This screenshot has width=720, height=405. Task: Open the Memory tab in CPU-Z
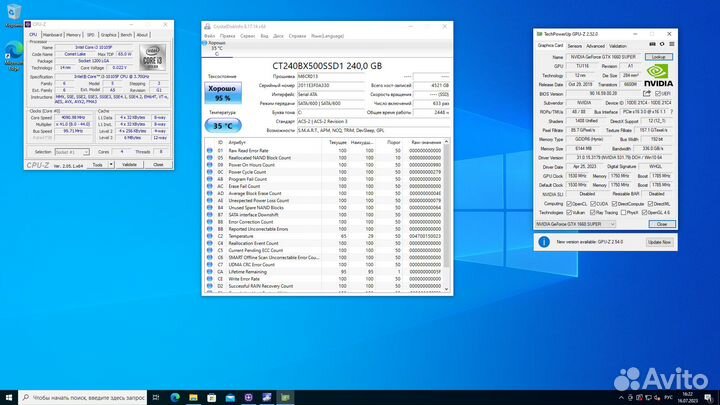[x=73, y=35]
